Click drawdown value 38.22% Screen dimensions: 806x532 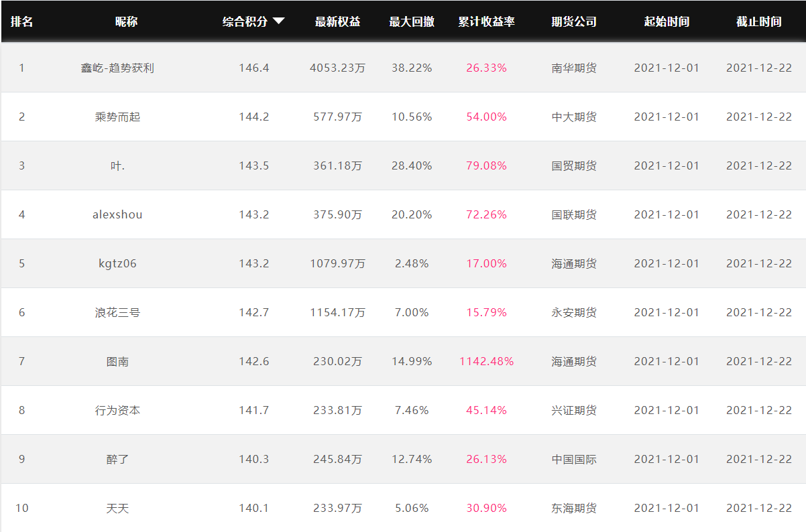point(412,68)
